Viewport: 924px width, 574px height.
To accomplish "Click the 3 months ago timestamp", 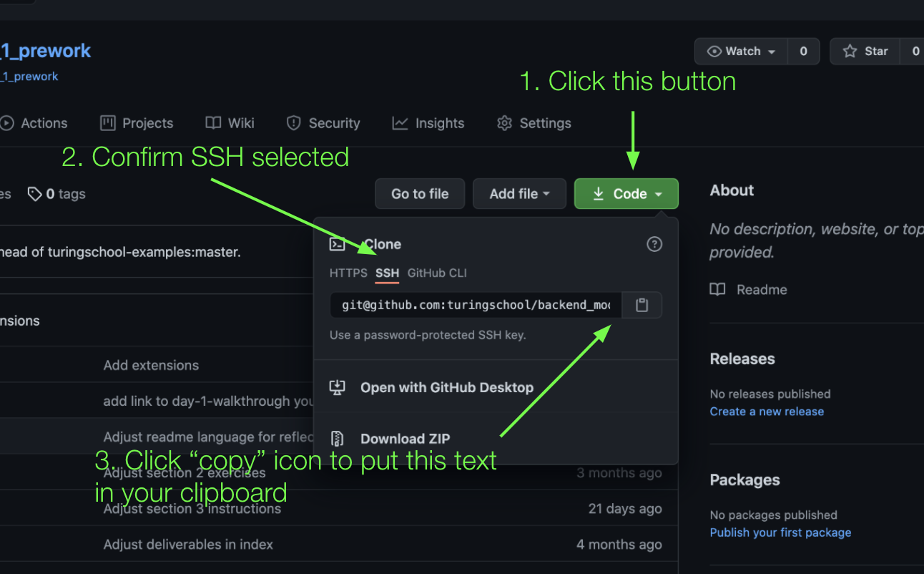I will tap(619, 472).
